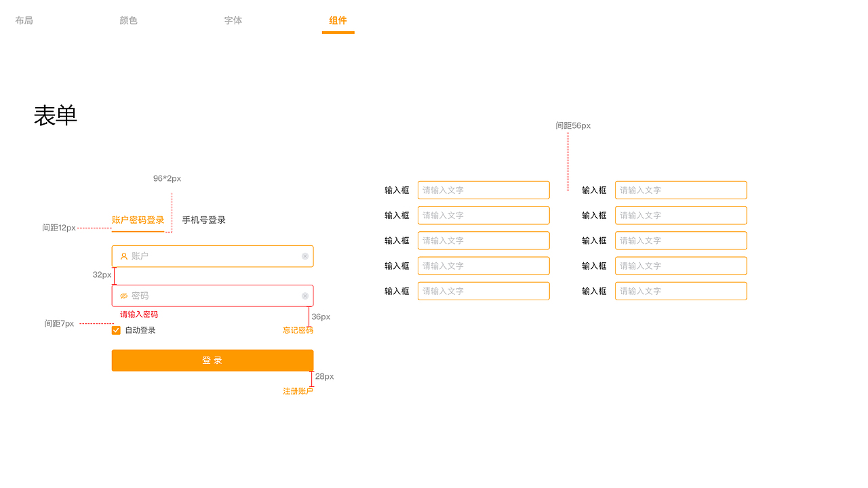Go to the 字体 tab
This screenshot has height=488, width=868.
pos(233,20)
